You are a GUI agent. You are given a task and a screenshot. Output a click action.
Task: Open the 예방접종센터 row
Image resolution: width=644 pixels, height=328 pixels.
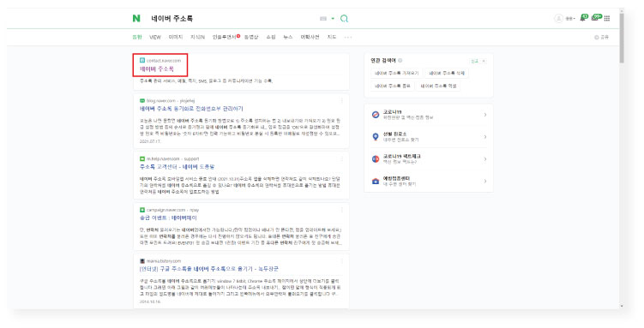click(x=429, y=182)
